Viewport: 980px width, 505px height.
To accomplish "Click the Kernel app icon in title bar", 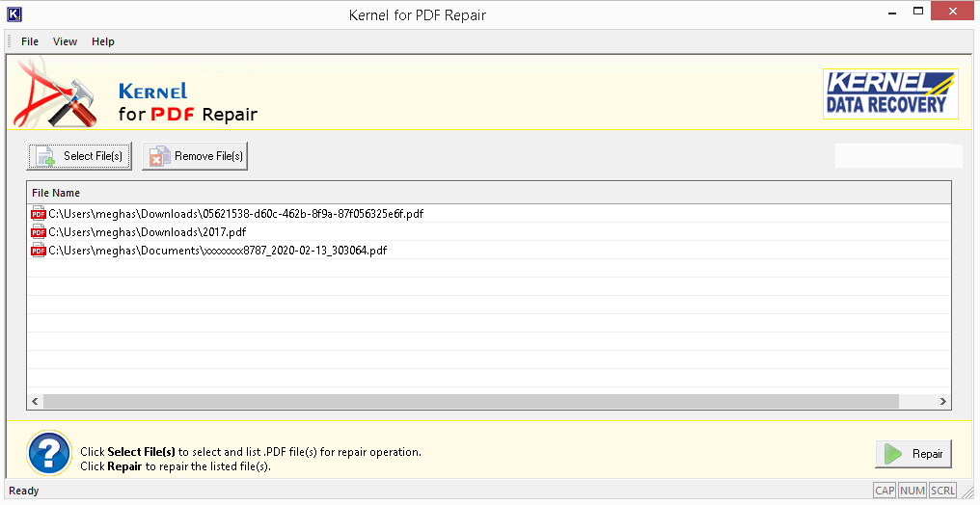I will tap(14, 13).
